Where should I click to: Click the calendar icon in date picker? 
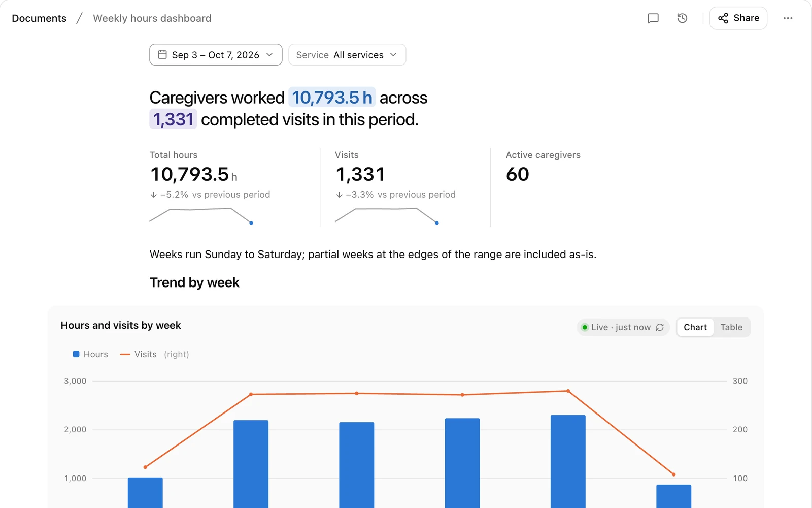tap(162, 54)
